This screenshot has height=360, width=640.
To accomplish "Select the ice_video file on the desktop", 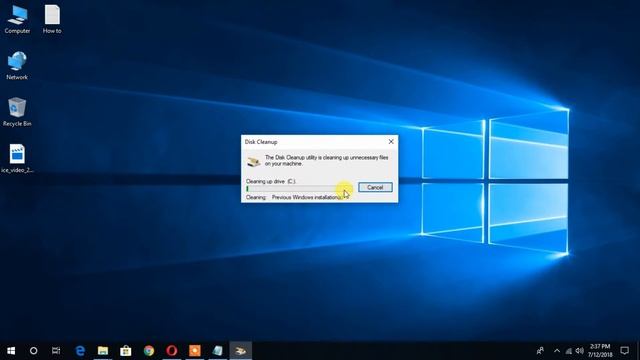I will click(17, 158).
